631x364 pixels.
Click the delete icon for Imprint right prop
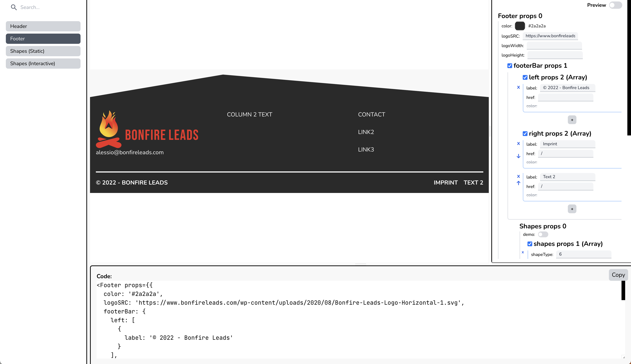tap(518, 143)
